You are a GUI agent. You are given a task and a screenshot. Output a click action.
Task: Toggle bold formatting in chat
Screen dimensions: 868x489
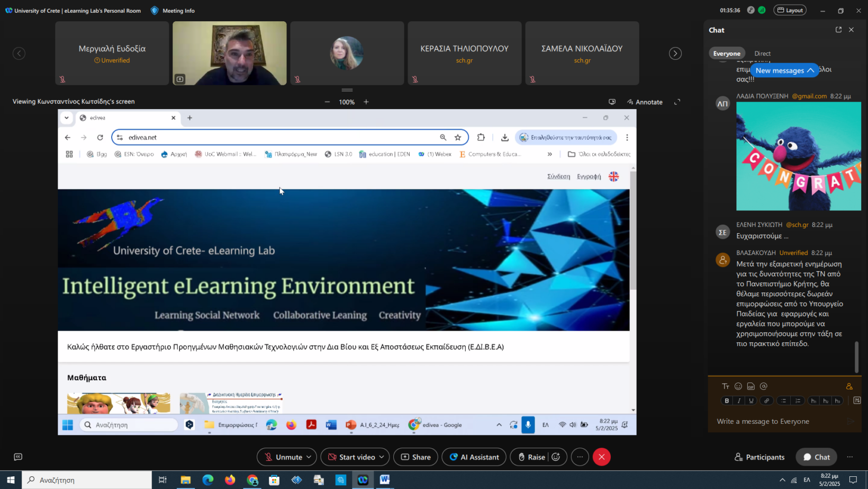[727, 401]
